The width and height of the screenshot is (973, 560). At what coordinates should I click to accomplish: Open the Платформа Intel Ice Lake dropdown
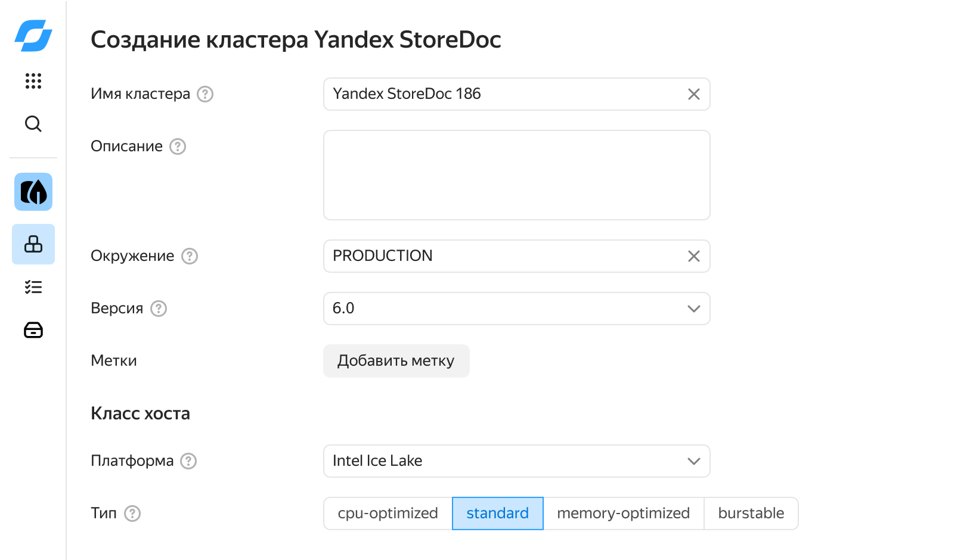pos(516,461)
